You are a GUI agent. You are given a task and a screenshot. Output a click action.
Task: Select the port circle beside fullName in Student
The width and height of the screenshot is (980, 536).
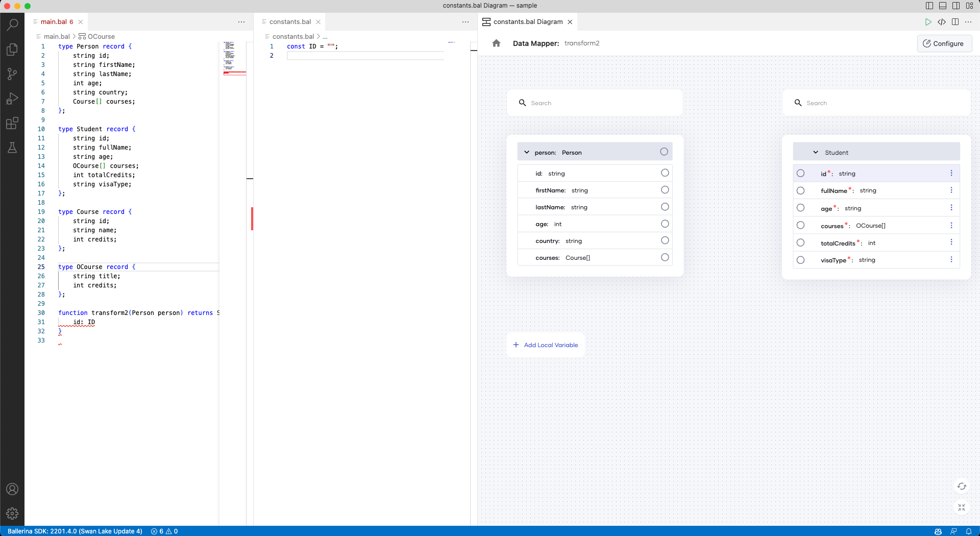pyautogui.click(x=800, y=190)
